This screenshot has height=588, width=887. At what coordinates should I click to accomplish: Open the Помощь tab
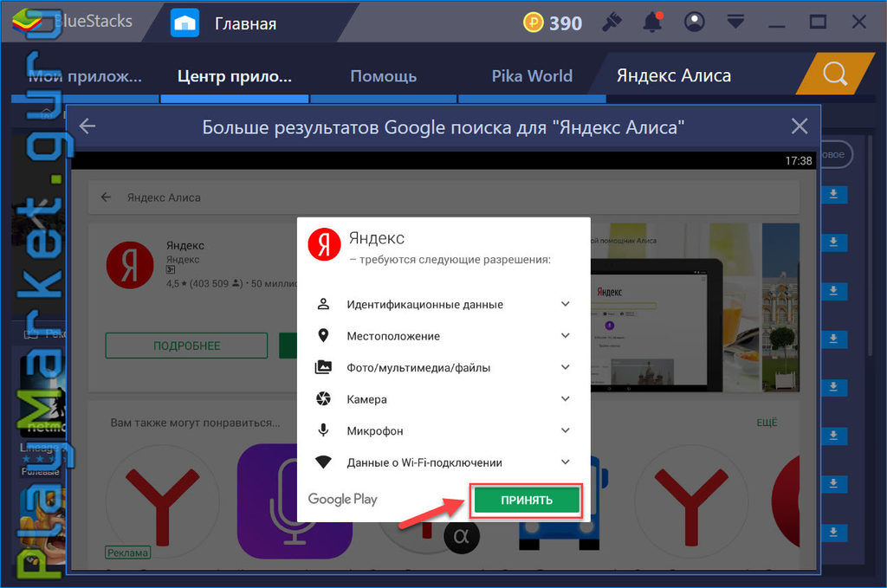point(383,75)
